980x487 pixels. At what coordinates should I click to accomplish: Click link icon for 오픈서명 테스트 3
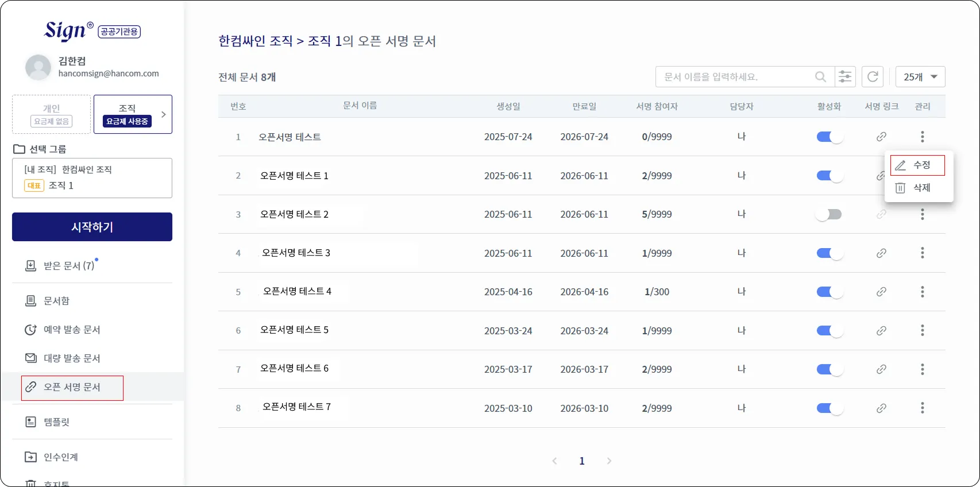pos(881,253)
